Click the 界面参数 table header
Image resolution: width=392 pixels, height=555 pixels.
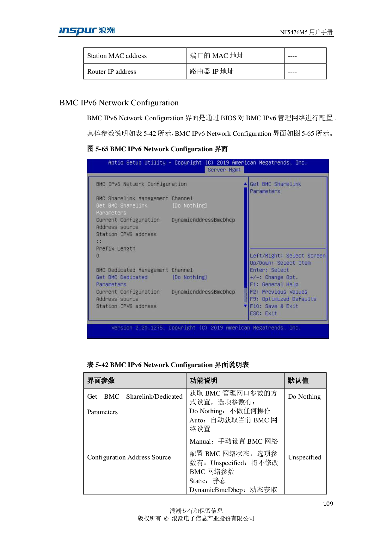point(101,380)
